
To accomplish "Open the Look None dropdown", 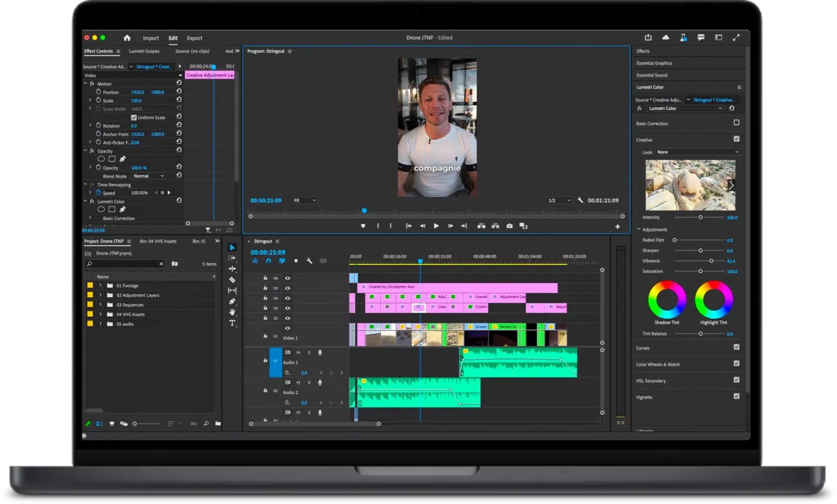I will pos(697,152).
